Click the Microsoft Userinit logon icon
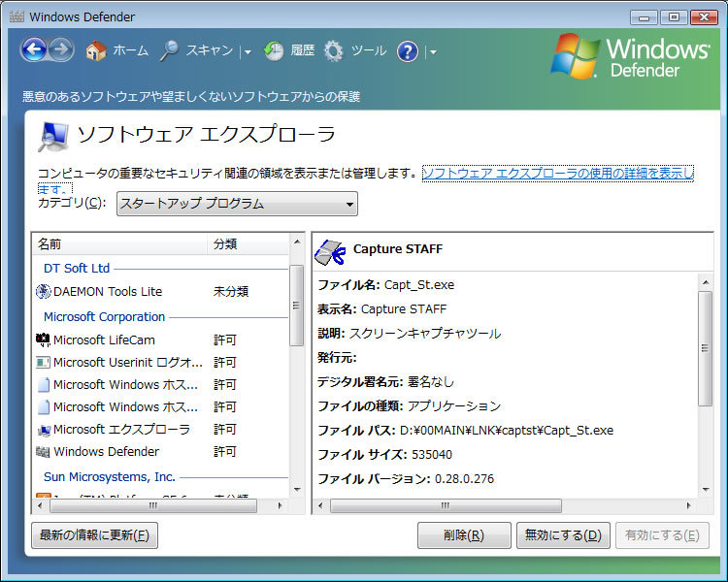The width and height of the screenshot is (728, 582). point(43,363)
